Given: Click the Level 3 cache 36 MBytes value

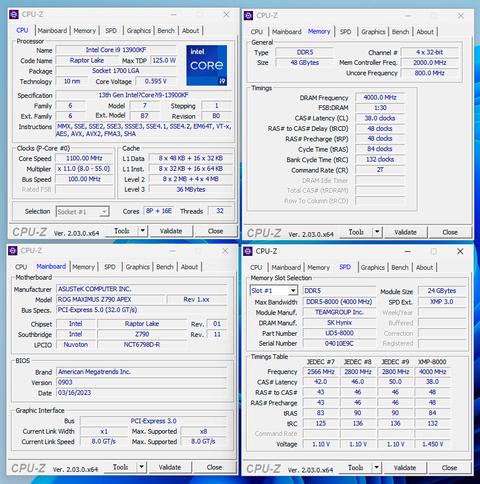Looking at the screenshot, I should [191, 189].
